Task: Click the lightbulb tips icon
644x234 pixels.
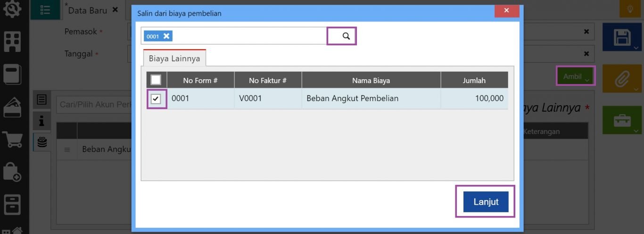Action: pyautogui.click(x=630, y=9)
